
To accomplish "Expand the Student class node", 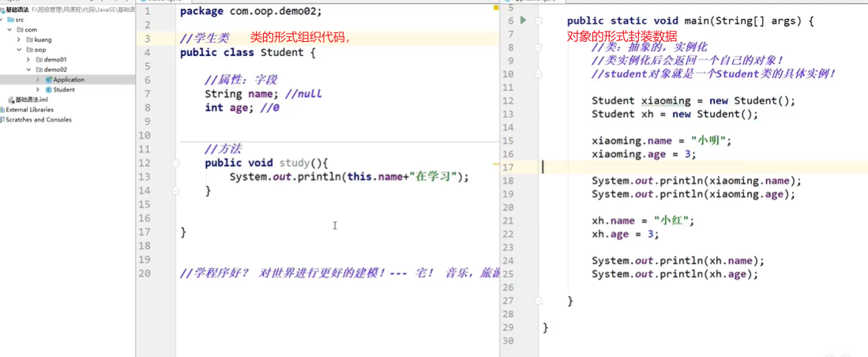I will click(38, 90).
